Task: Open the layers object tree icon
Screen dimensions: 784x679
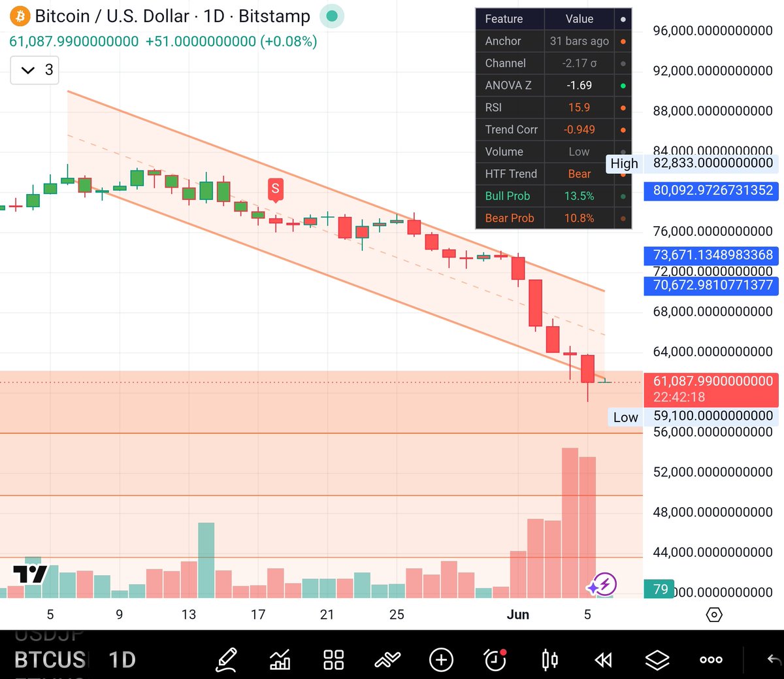Action: pyautogui.click(x=657, y=660)
